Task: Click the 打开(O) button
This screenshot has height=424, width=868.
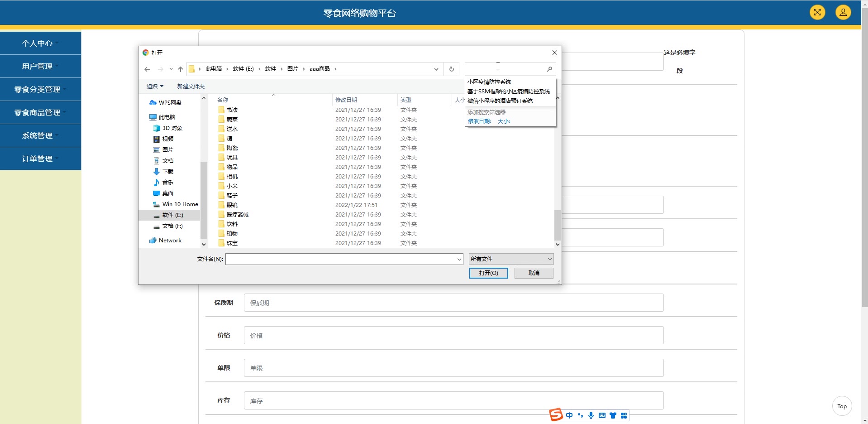Action: click(x=488, y=273)
